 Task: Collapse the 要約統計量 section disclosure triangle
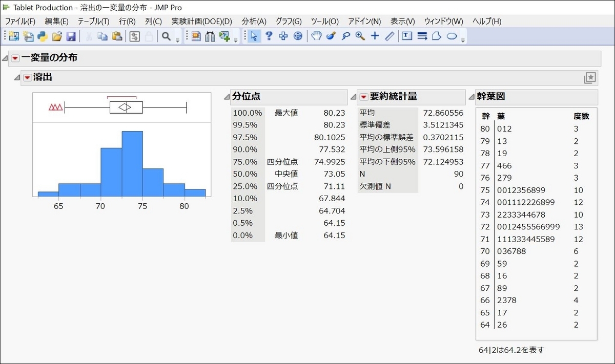point(353,97)
